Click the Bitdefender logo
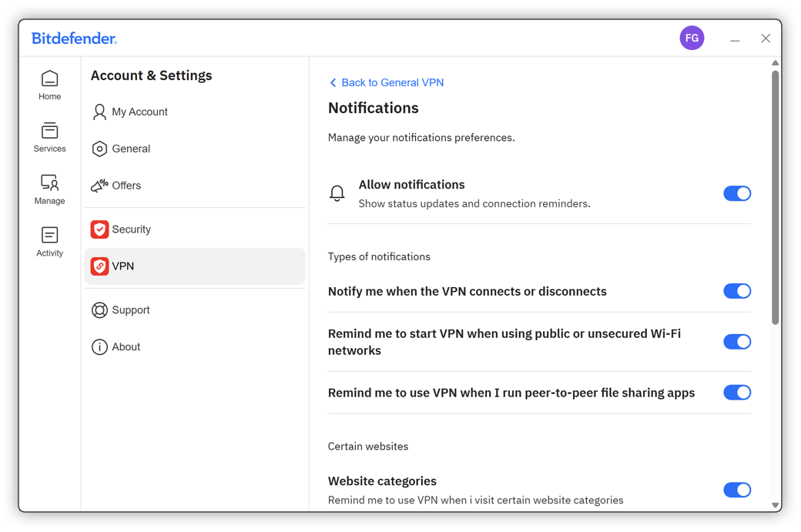The height and width of the screenshot is (532, 801). pos(74,38)
